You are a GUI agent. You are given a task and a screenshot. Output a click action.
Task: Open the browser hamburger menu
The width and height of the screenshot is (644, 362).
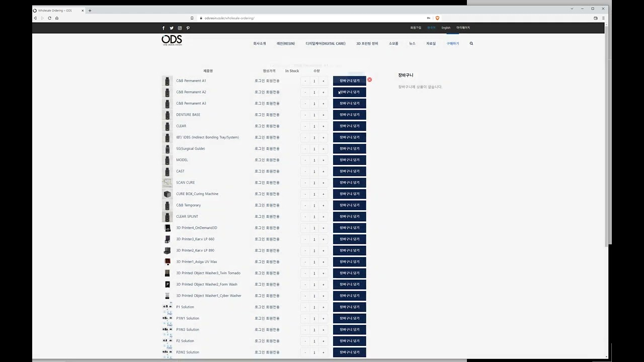click(x=603, y=18)
